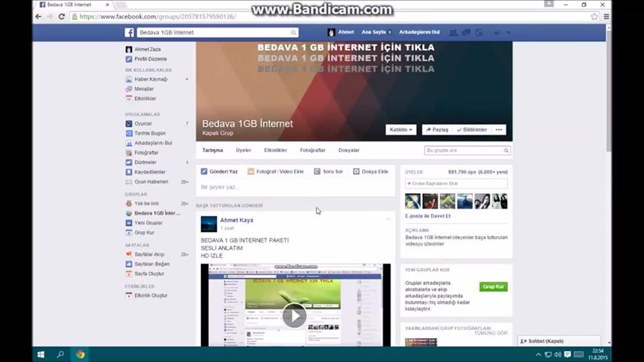This screenshot has width=644, height=362.
Task: Play the pinned post video
Action: 294,315
